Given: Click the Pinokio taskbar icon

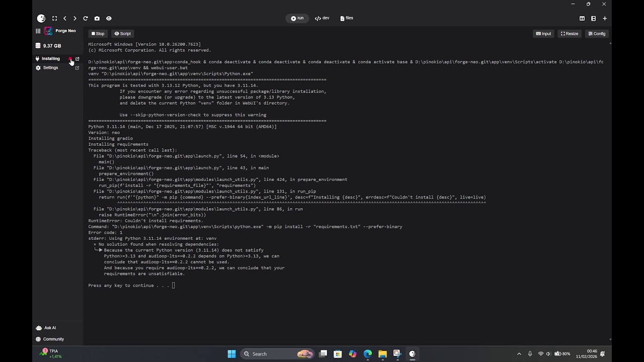Looking at the screenshot, I should tap(412, 354).
